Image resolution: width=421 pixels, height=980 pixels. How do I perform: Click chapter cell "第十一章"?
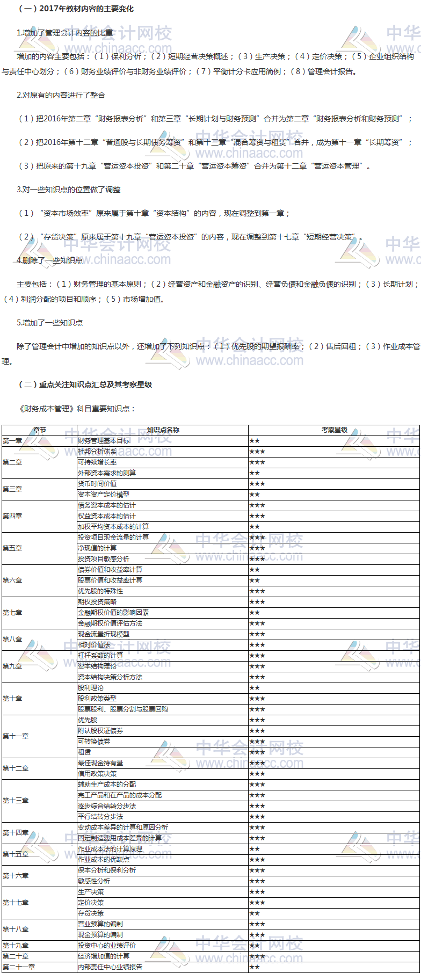(x=40, y=736)
